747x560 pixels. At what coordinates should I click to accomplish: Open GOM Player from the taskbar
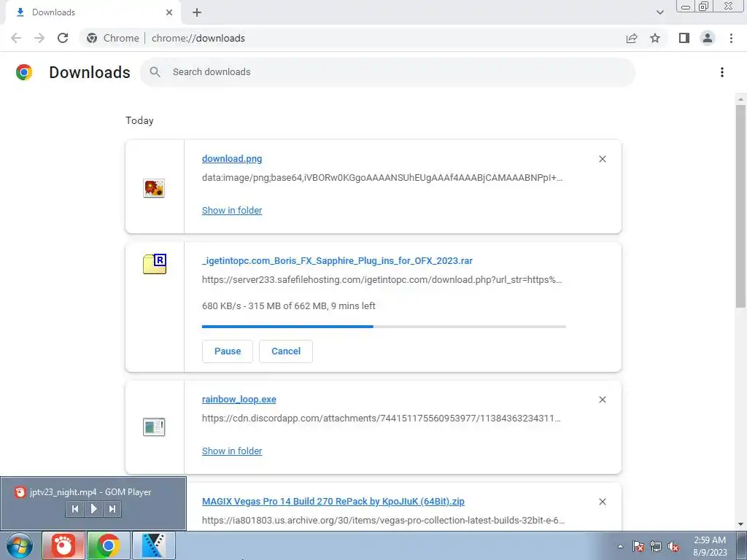(63, 545)
